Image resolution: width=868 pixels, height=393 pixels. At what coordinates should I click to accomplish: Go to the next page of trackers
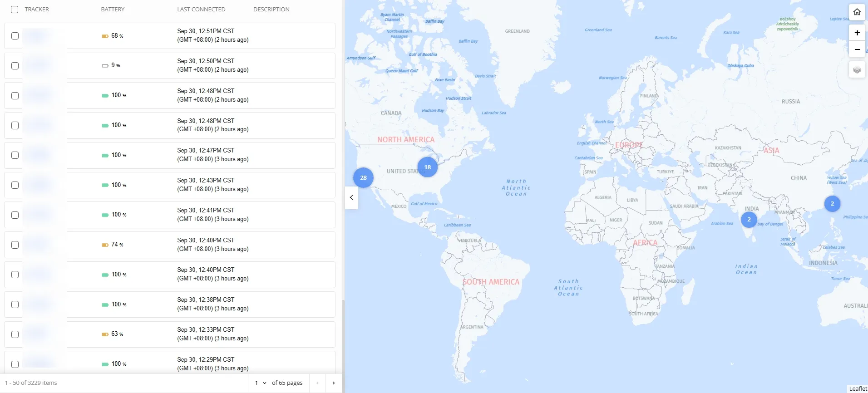[334, 383]
